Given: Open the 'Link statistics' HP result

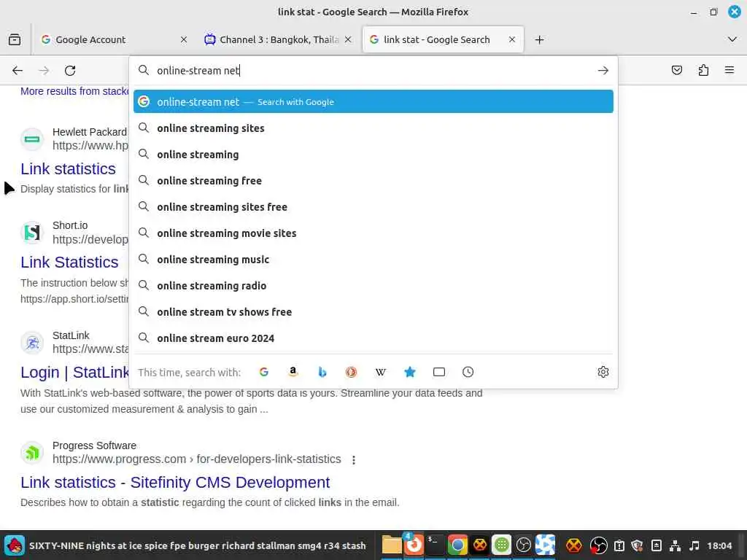Looking at the screenshot, I should (x=68, y=169).
